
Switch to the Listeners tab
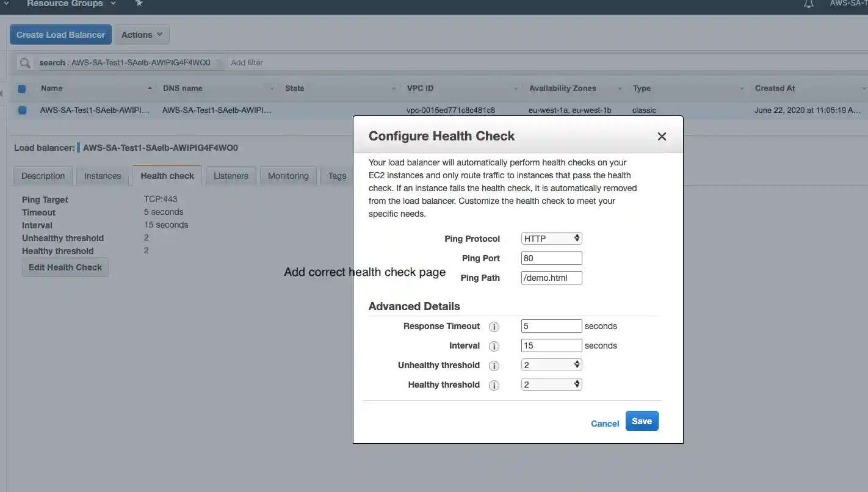pos(231,176)
